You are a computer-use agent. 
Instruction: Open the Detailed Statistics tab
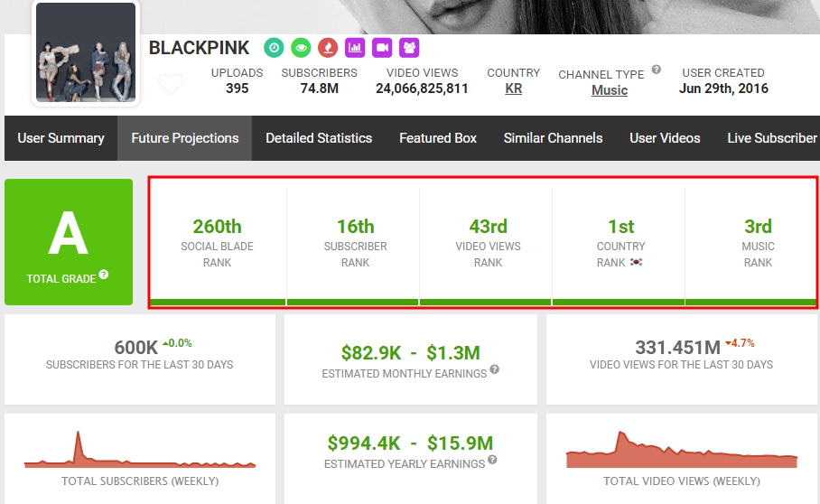tap(319, 138)
